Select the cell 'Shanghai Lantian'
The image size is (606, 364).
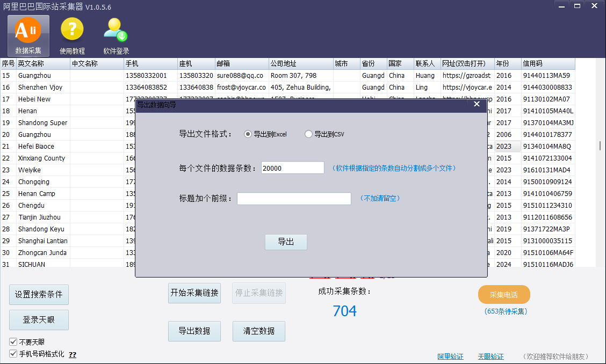click(44, 241)
